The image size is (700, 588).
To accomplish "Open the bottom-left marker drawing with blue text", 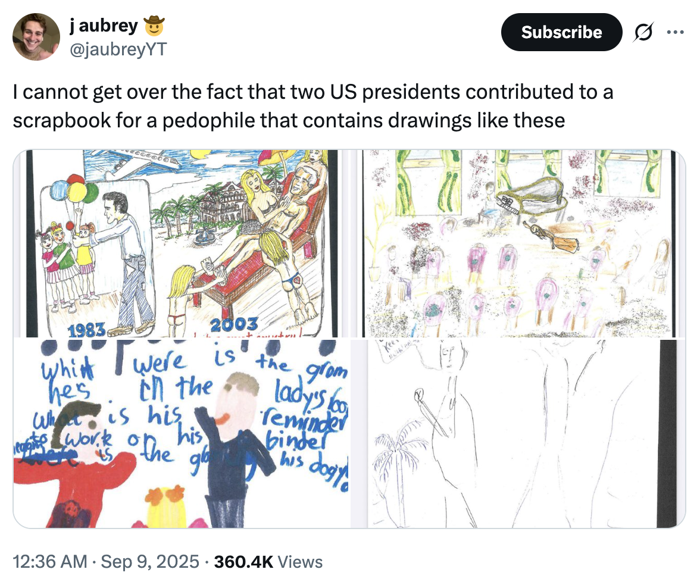I will click(181, 433).
